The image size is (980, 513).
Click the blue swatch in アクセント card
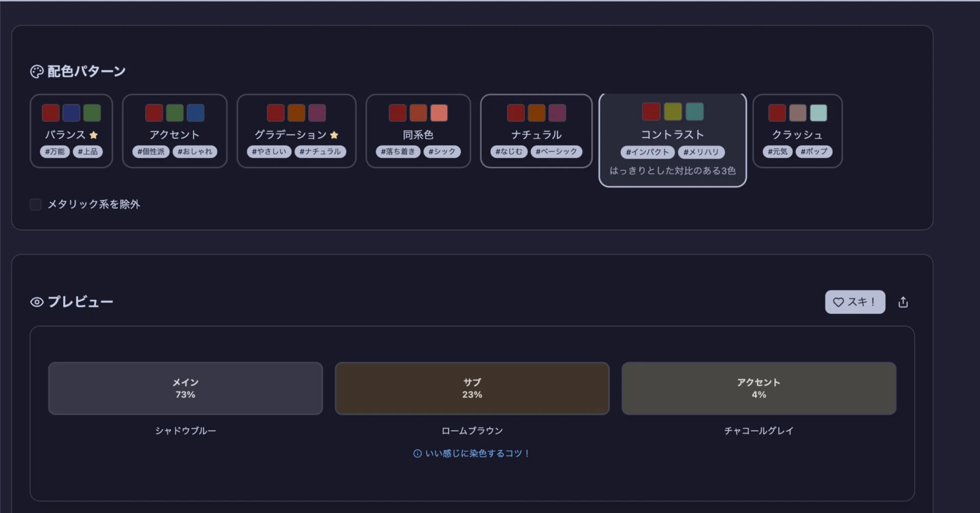pyautogui.click(x=195, y=113)
